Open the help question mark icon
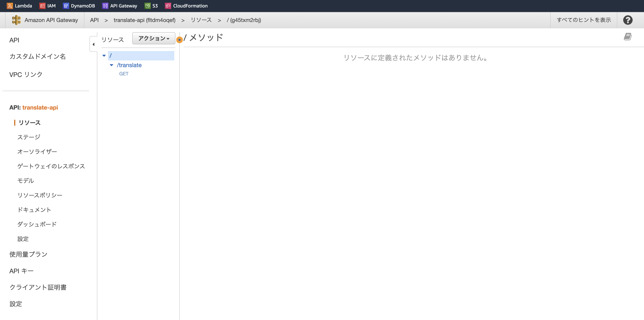The width and height of the screenshot is (644, 320). [628, 20]
